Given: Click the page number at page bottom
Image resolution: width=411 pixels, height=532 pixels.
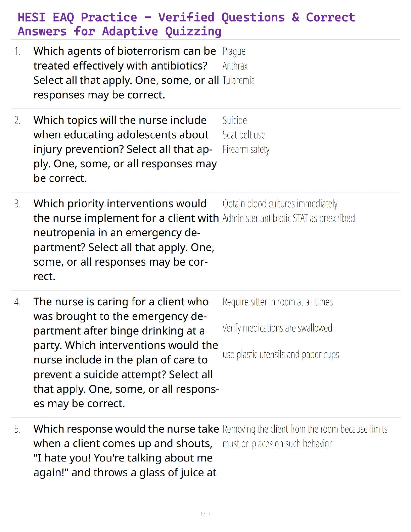Looking at the screenshot, I should tap(205, 514).
